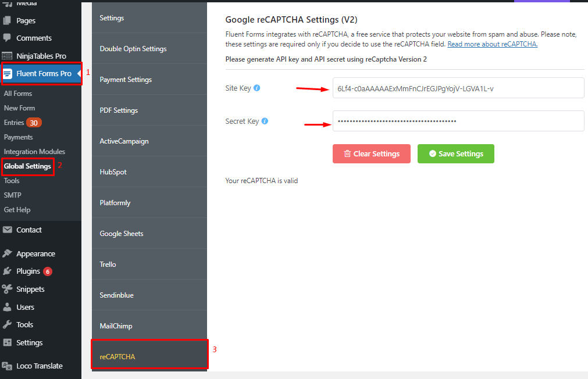The width and height of the screenshot is (588, 379).
Task: Click the Users person icon
Action: 7,307
